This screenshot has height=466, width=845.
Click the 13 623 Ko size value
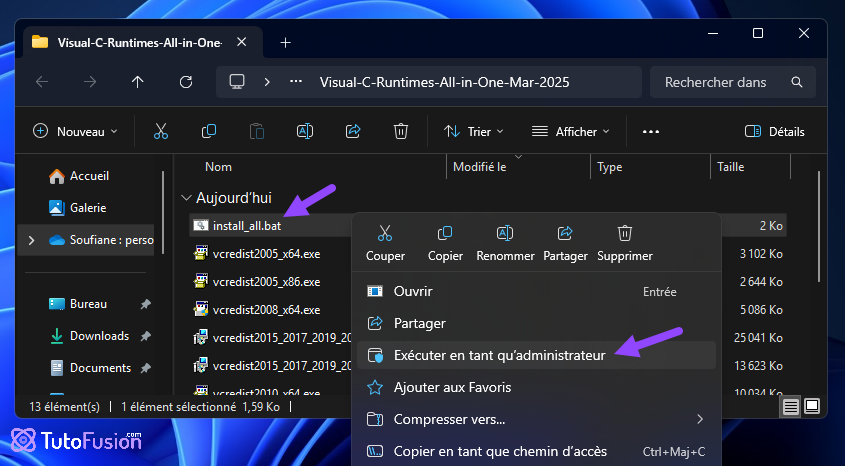(x=758, y=366)
